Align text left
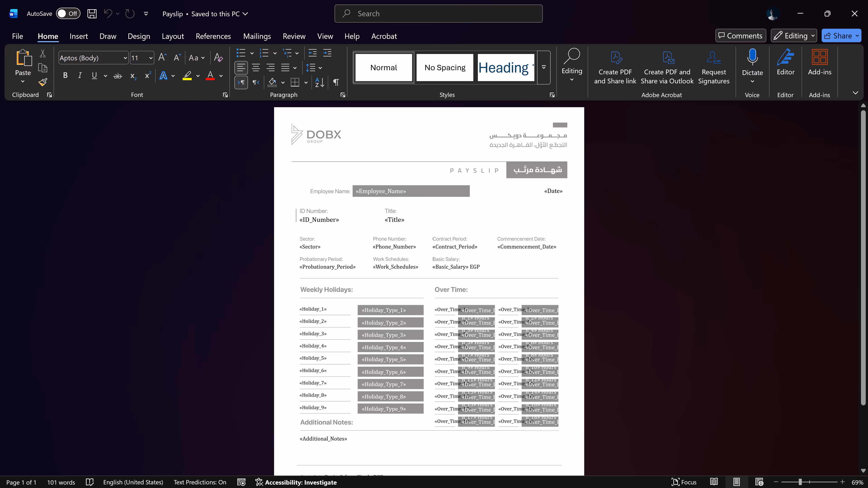The width and height of the screenshot is (868, 488). click(x=241, y=68)
